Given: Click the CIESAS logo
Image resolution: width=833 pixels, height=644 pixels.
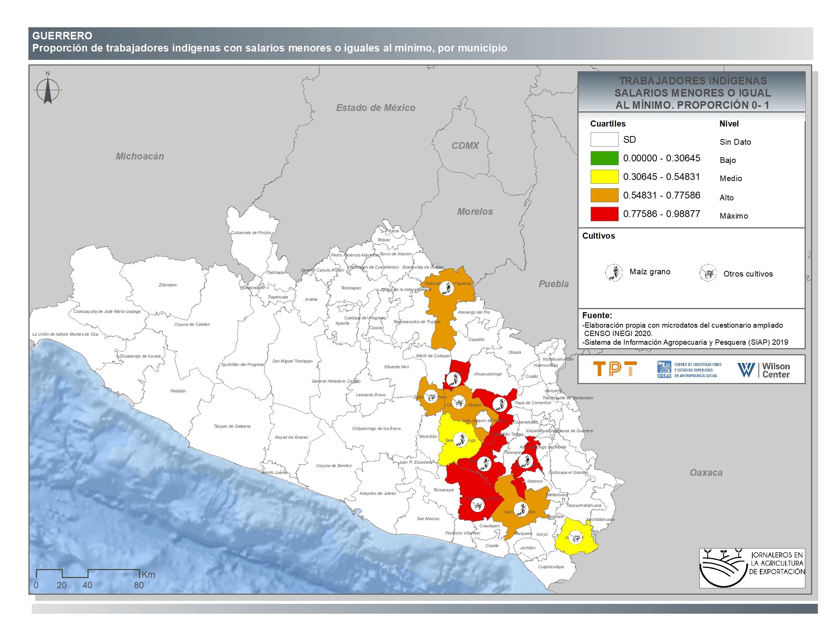Looking at the screenshot, I should (689, 370).
